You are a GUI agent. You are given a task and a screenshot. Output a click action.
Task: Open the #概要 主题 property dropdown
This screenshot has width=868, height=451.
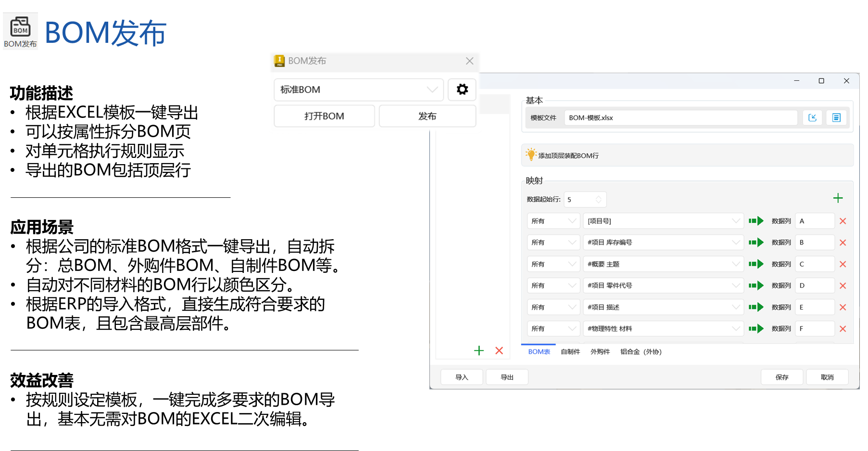(735, 264)
